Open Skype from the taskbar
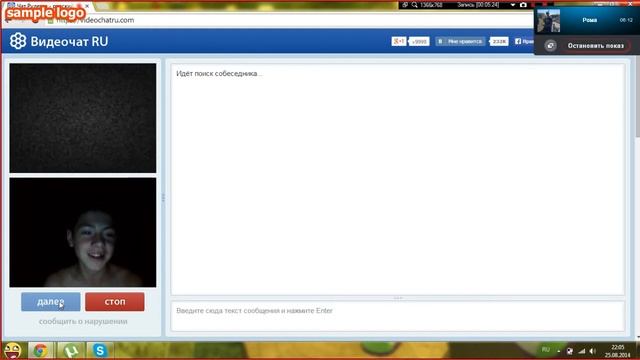640x360 pixels. tap(100, 351)
